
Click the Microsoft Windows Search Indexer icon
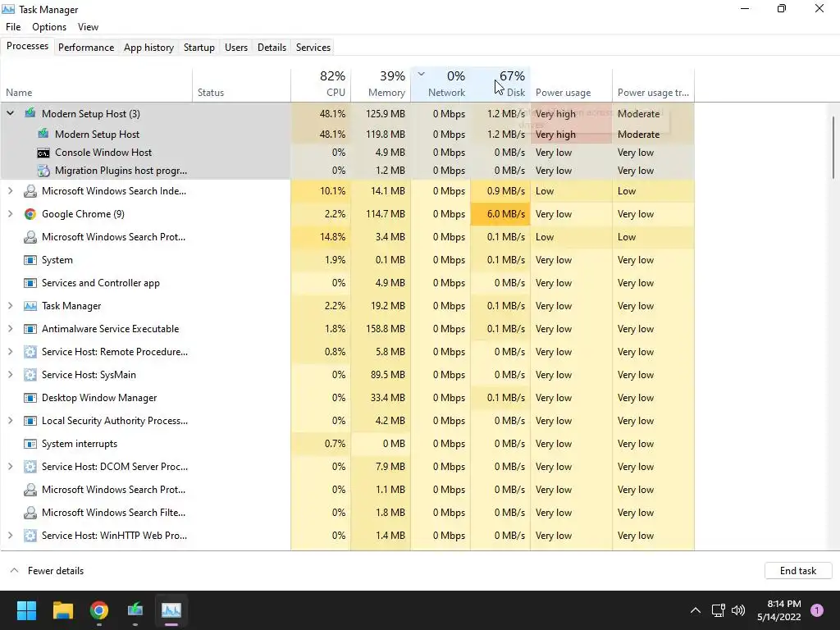point(30,191)
